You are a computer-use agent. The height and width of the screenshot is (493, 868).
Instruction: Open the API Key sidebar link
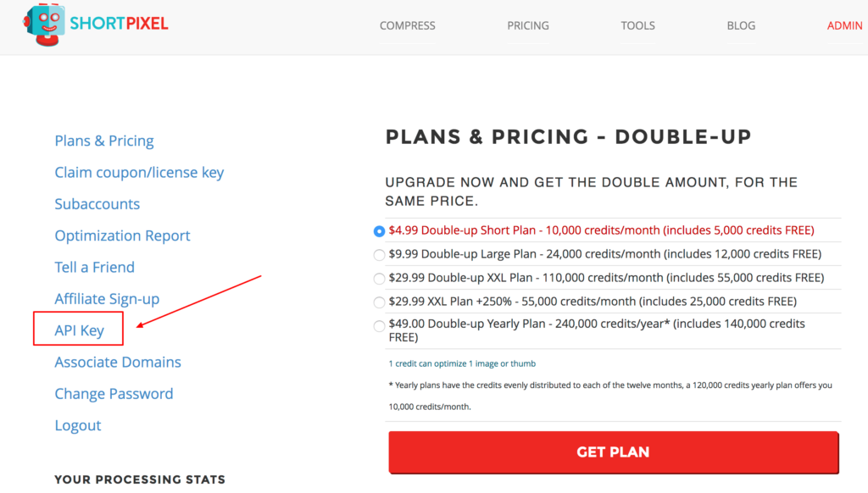point(79,330)
